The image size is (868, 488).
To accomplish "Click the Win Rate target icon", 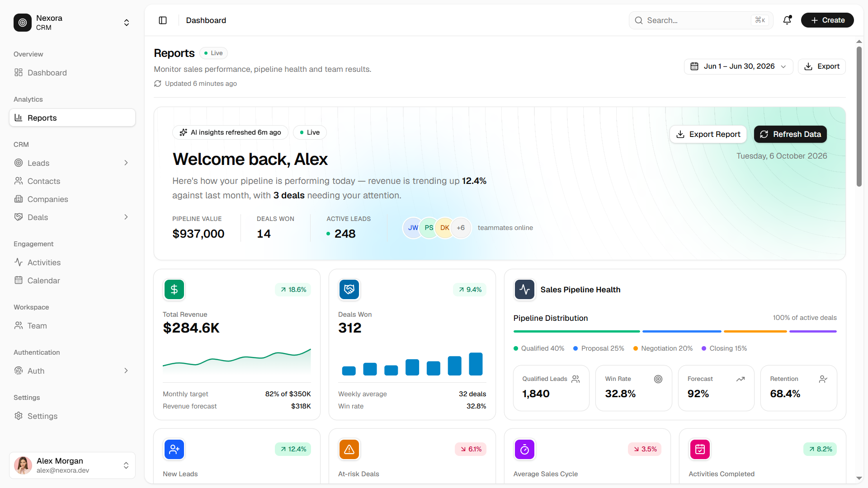I will pyautogui.click(x=658, y=379).
